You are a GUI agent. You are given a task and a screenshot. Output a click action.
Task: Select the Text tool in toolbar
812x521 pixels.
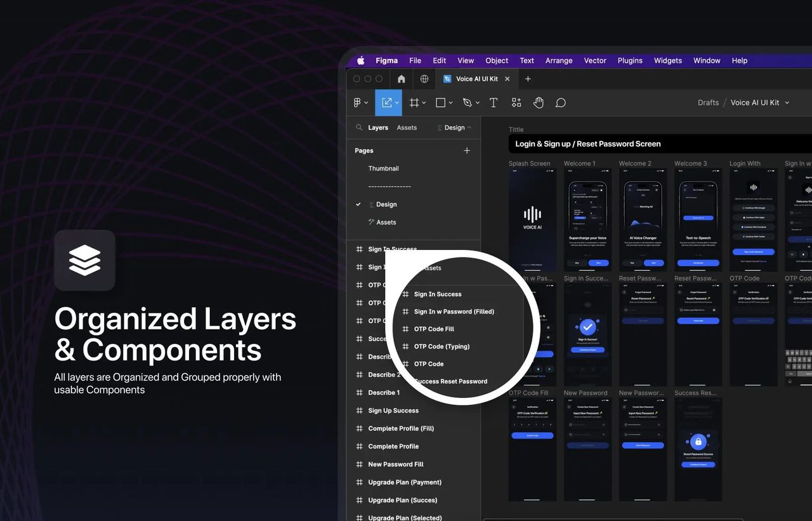pos(494,103)
